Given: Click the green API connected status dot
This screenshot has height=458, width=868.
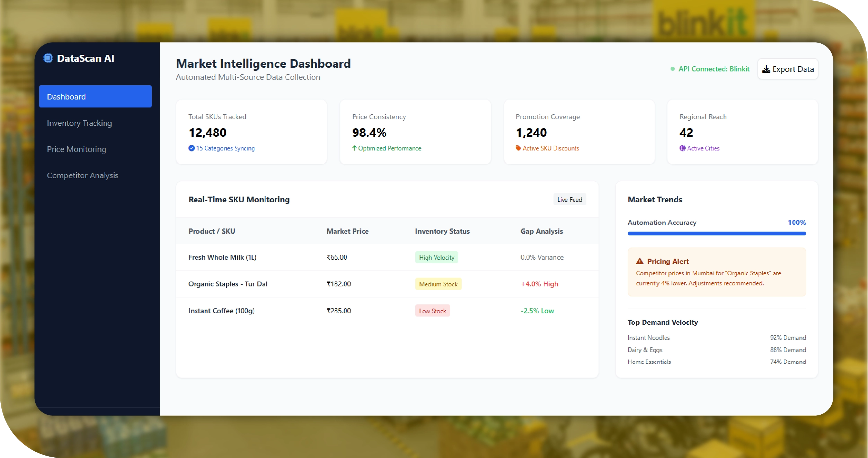Looking at the screenshot, I should point(672,69).
